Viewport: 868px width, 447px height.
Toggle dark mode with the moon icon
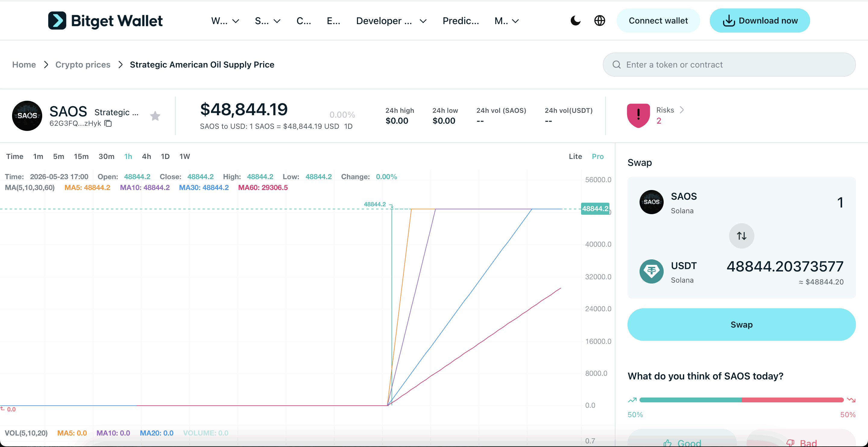576,21
